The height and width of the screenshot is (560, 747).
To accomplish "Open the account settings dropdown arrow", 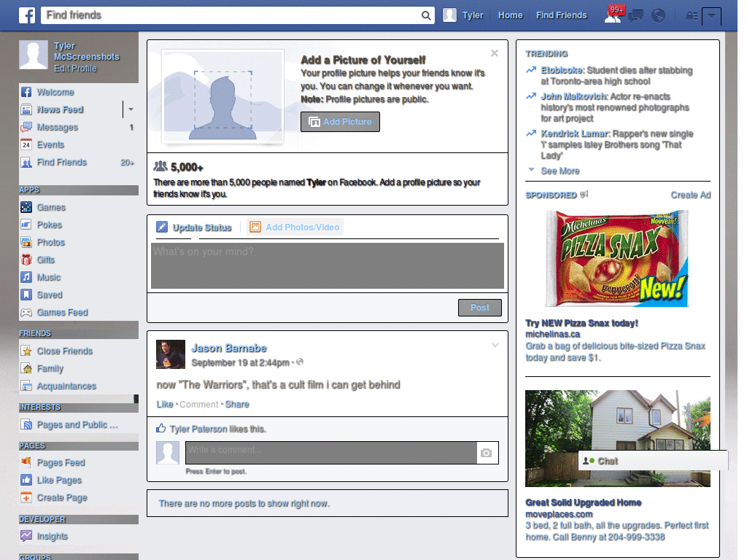I will pos(711,15).
